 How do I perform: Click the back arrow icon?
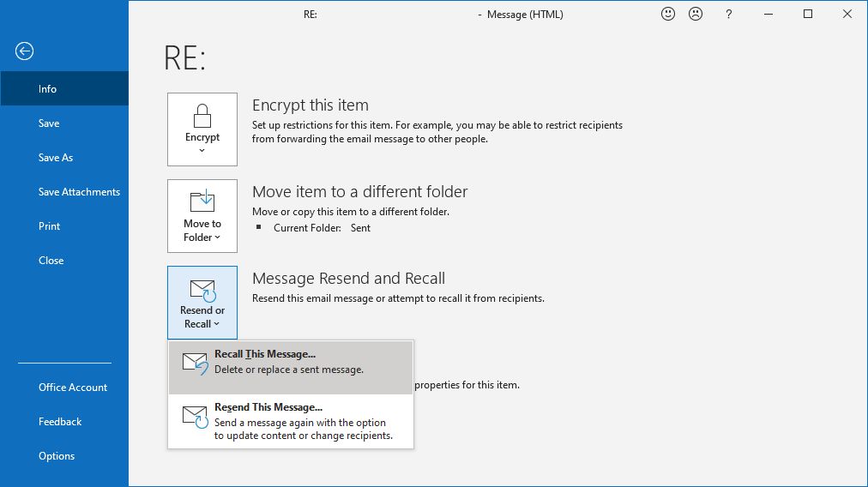point(24,51)
